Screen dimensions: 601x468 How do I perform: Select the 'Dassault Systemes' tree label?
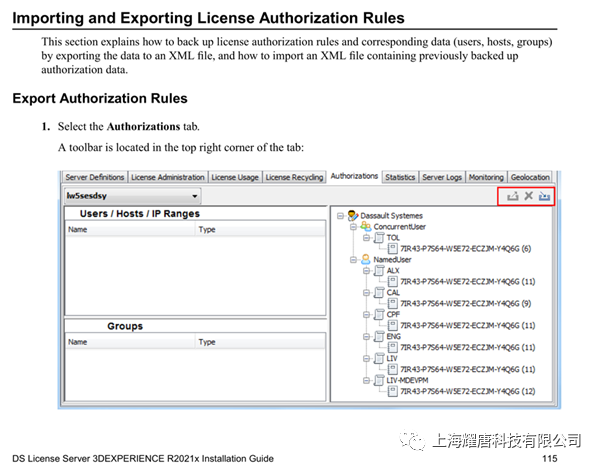coord(391,216)
